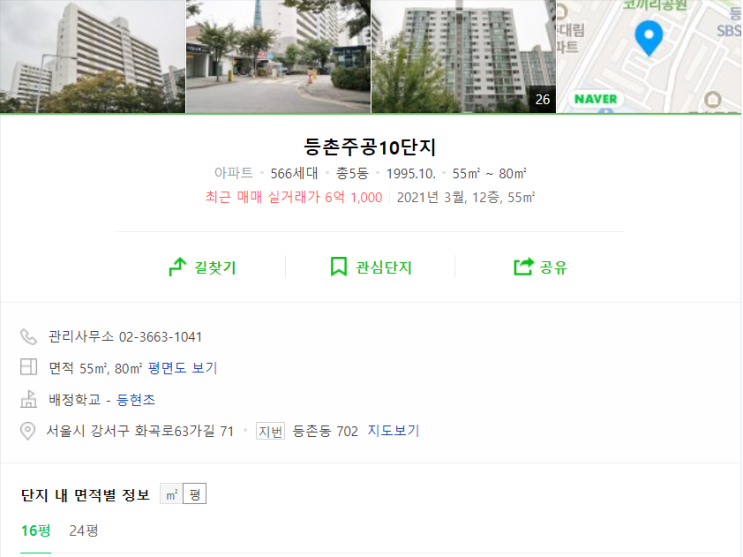743x557 pixels.
Task: Click the location pin icon beside address
Action: click(28, 431)
